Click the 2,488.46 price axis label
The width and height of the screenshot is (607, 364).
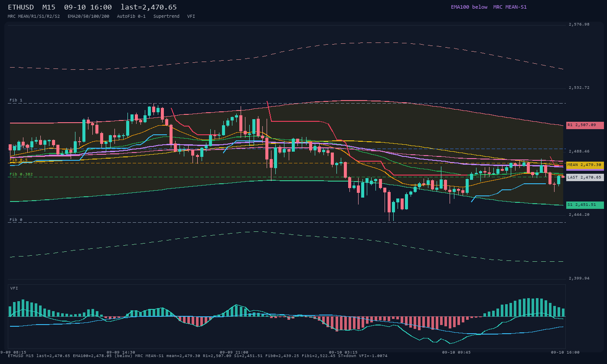[579, 151]
